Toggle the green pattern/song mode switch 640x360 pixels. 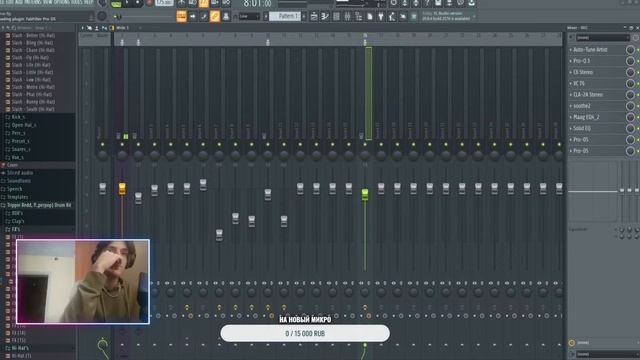116,4
